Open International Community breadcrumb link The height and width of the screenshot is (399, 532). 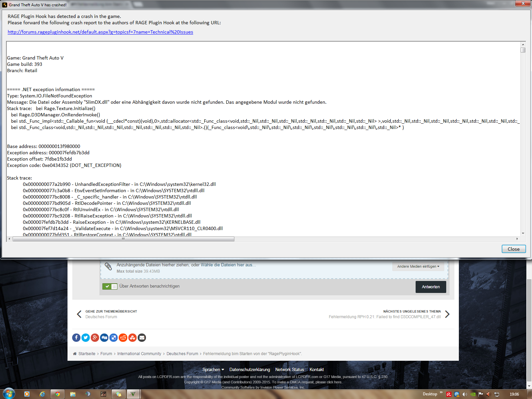click(139, 354)
